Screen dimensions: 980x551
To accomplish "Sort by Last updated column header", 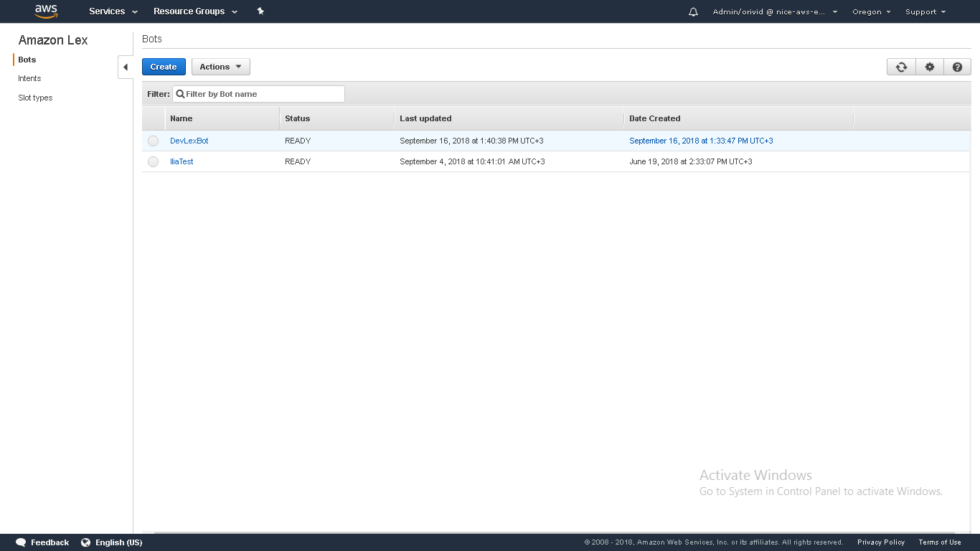I will point(425,118).
